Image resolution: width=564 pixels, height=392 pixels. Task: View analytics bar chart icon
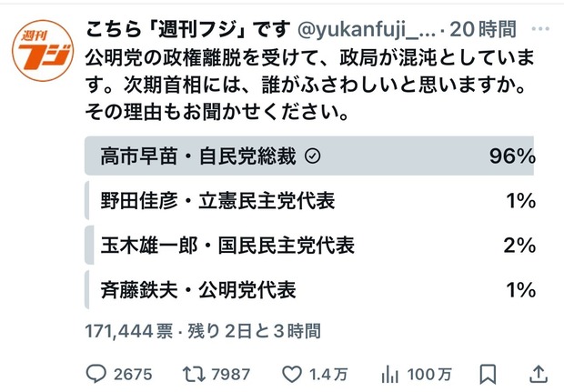point(390,375)
